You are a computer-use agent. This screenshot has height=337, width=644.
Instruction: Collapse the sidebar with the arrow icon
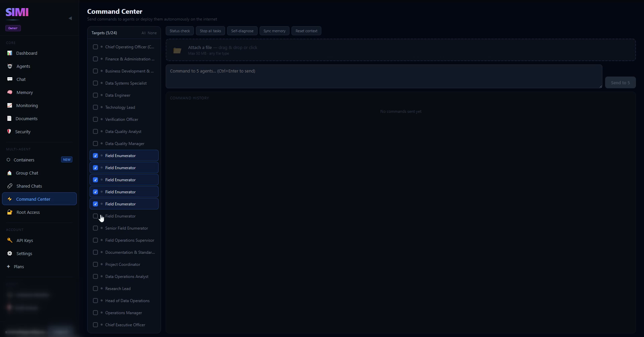click(x=70, y=18)
